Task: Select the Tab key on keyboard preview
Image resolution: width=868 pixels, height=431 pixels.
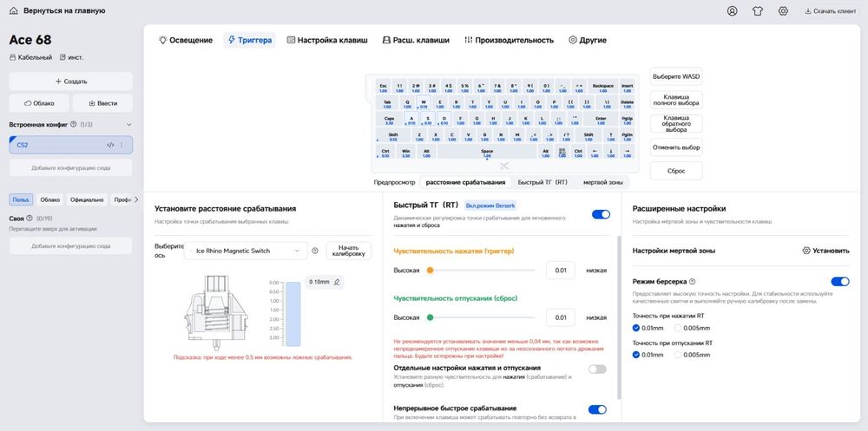Action: 387,103
